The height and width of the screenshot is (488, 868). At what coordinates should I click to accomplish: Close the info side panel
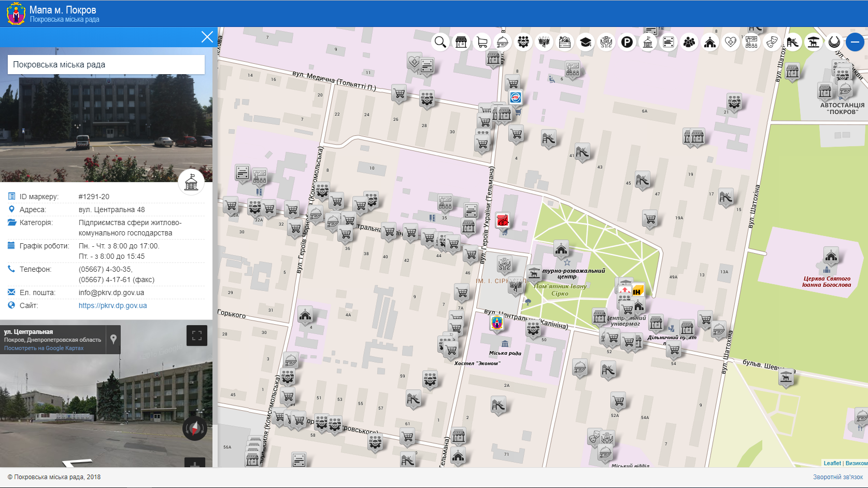click(x=207, y=37)
